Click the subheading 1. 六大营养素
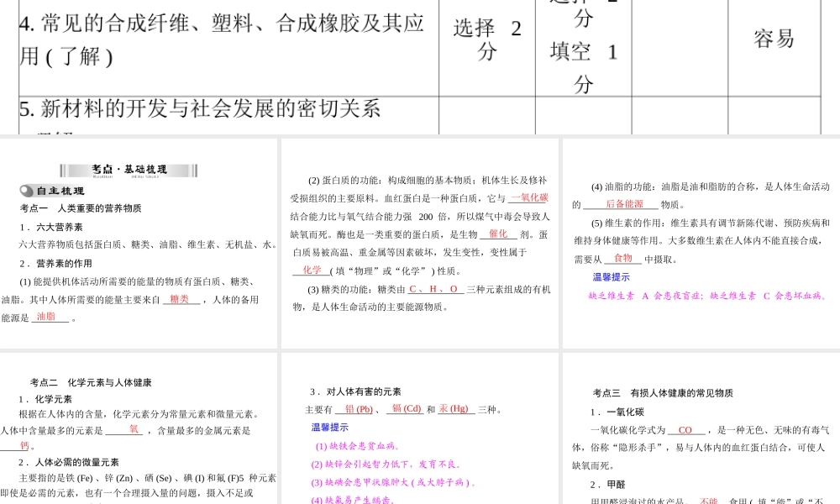The width and height of the screenshot is (840, 504). tap(51, 227)
